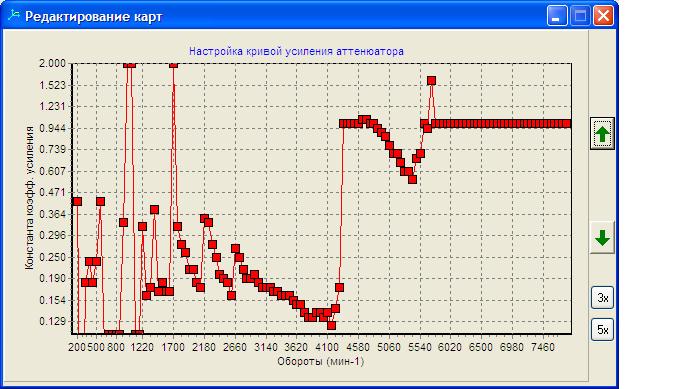Minimize the Редактирование карт window
The image size is (683, 389).
point(557,16)
